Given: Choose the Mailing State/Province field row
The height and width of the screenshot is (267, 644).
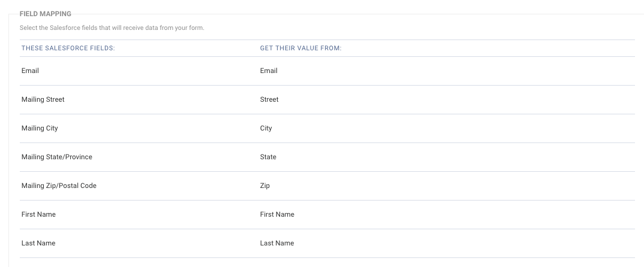Looking at the screenshot, I should pyautogui.click(x=57, y=157).
